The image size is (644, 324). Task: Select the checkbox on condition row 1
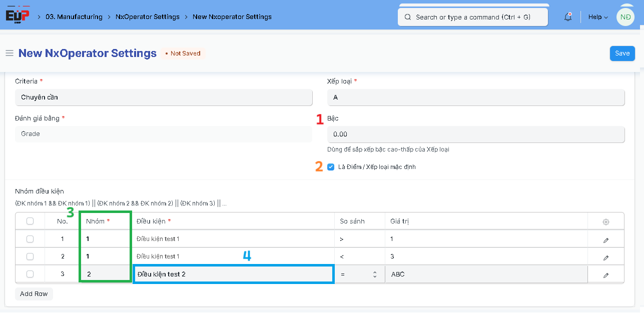[x=30, y=239]
